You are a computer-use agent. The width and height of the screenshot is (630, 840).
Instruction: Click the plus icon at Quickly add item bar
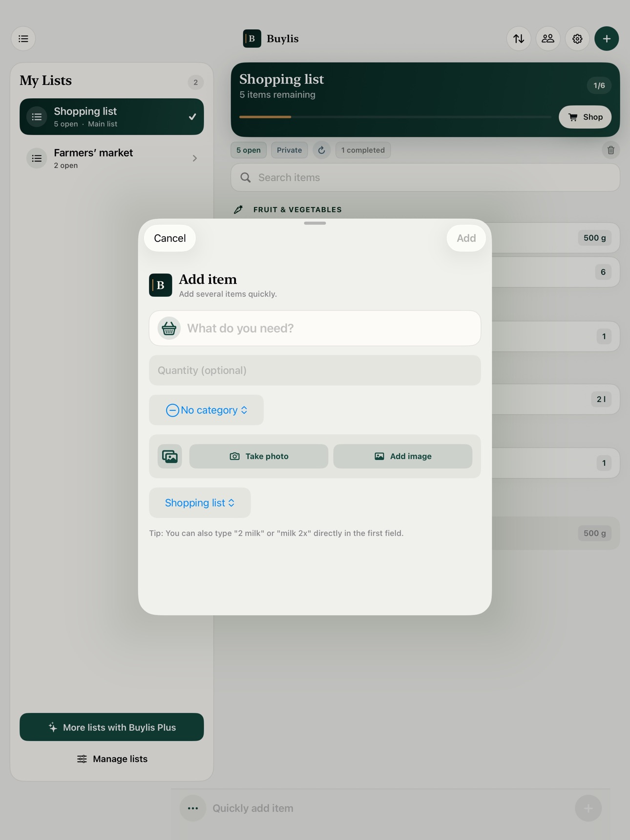[x=588, y=808]
